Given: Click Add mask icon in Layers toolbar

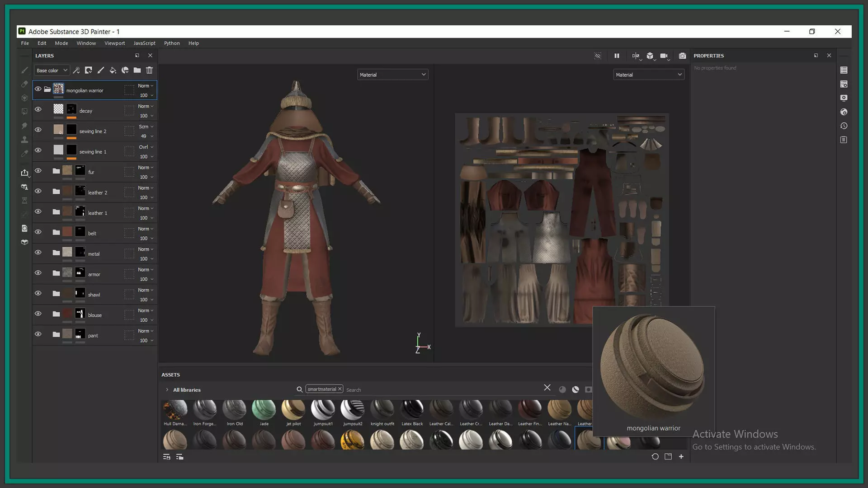Looking at the screenshot, I should tap(89, 70).
